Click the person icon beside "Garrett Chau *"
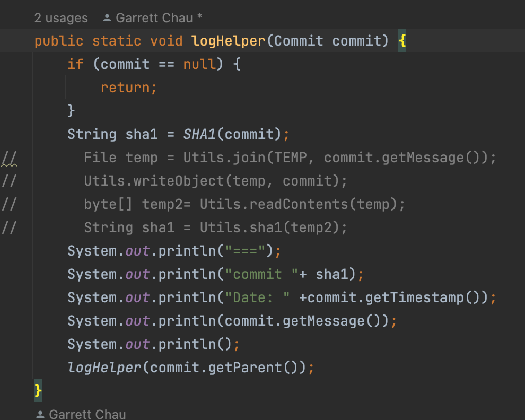Screen dimensions: 525x420 tap(107, 18)
